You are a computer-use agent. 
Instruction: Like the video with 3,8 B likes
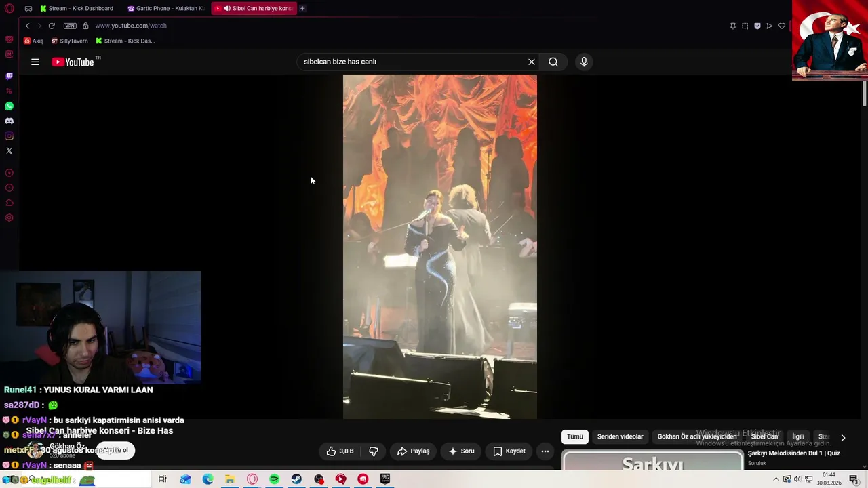click(x=340, y=451)
